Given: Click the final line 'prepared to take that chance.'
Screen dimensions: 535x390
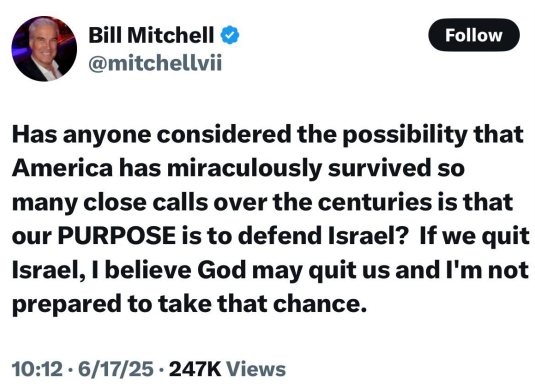Looking at the screenshot, I should point(189,305).
